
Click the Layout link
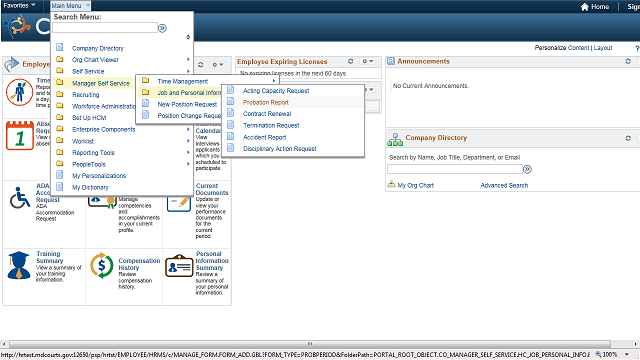click(x=603, y=48)
